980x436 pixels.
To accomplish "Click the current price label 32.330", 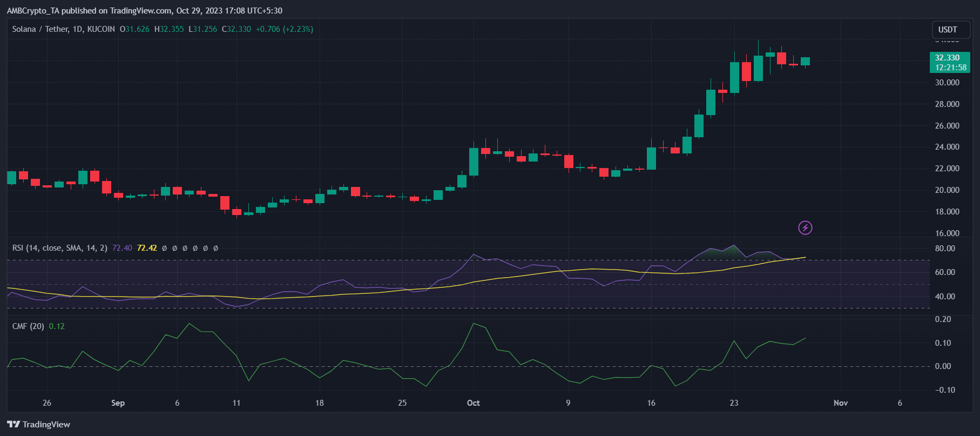I will [947, 58].
